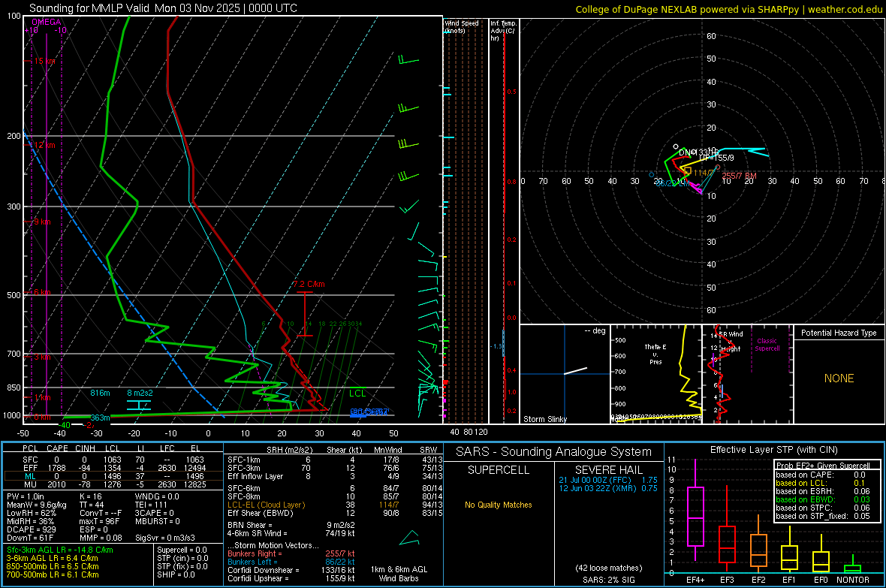
Task: Select the SFC parcel row
Action: pos(113,460)
